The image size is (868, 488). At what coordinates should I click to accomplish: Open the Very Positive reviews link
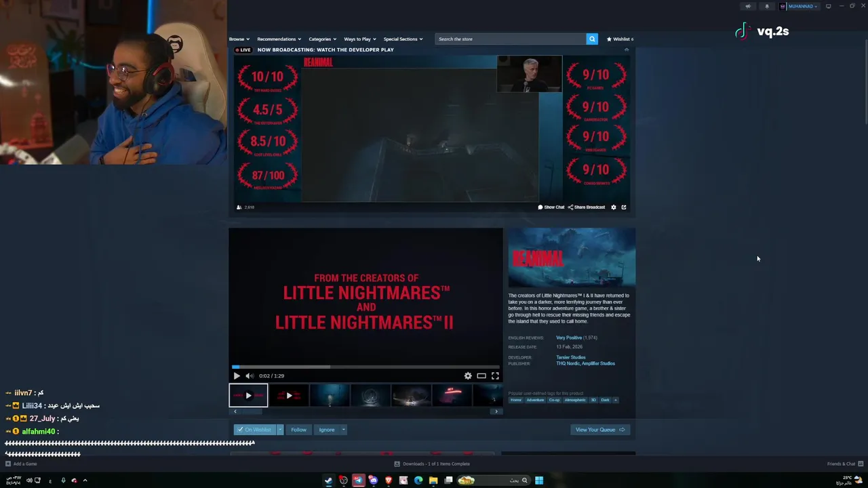point(568,338)
